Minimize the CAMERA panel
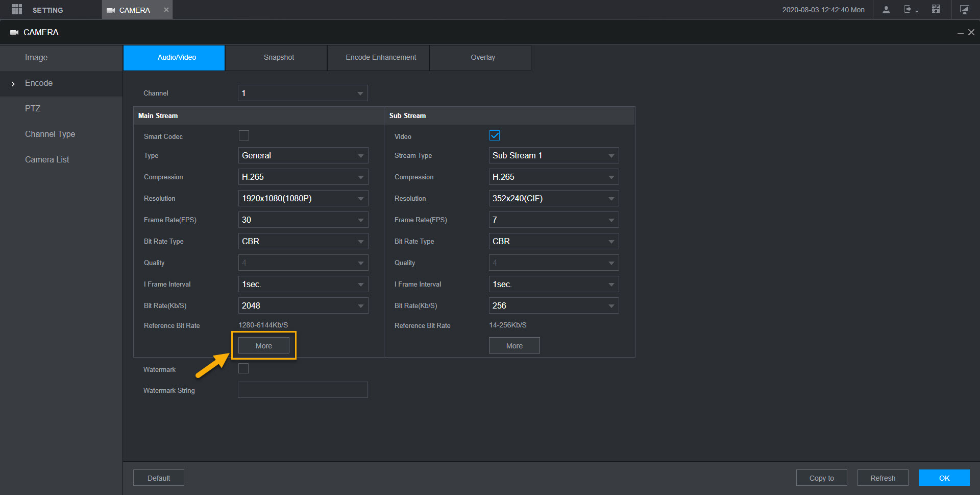 pos(960,33)
